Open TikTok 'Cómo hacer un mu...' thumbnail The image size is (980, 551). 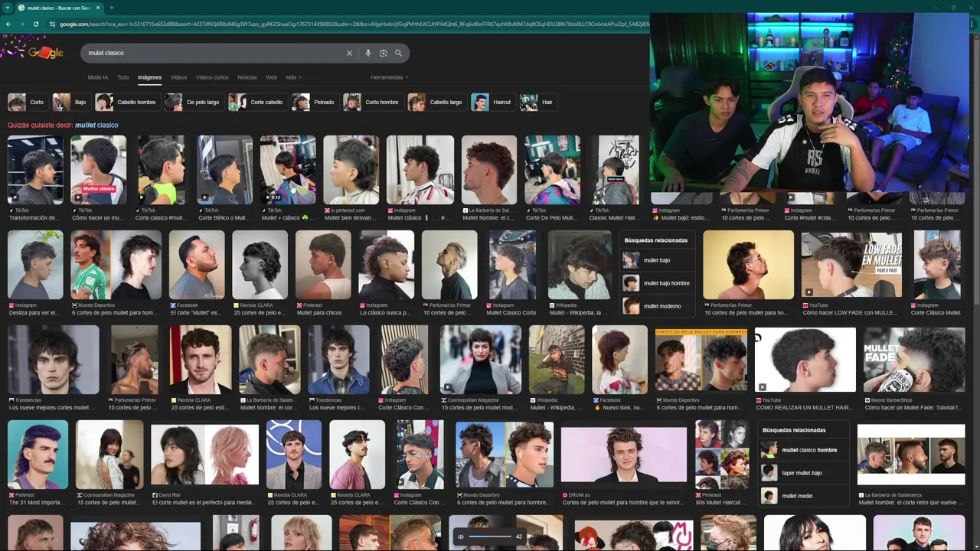pos(99,170)
